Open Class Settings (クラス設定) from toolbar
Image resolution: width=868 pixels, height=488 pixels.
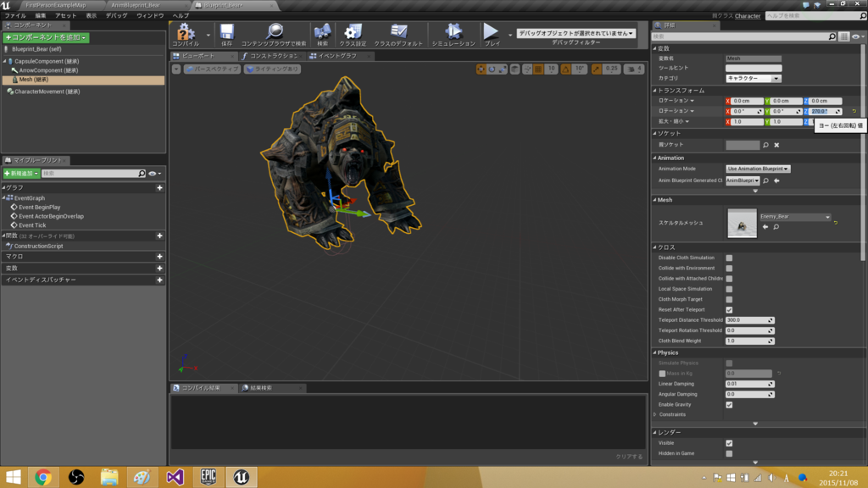[x=353, y=32]
